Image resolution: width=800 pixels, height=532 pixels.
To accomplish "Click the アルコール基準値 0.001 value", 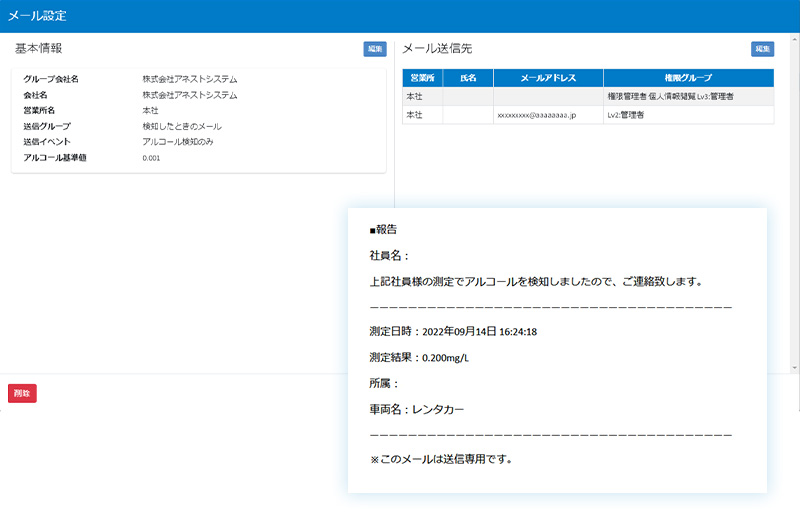I will [x=151, y=158].
